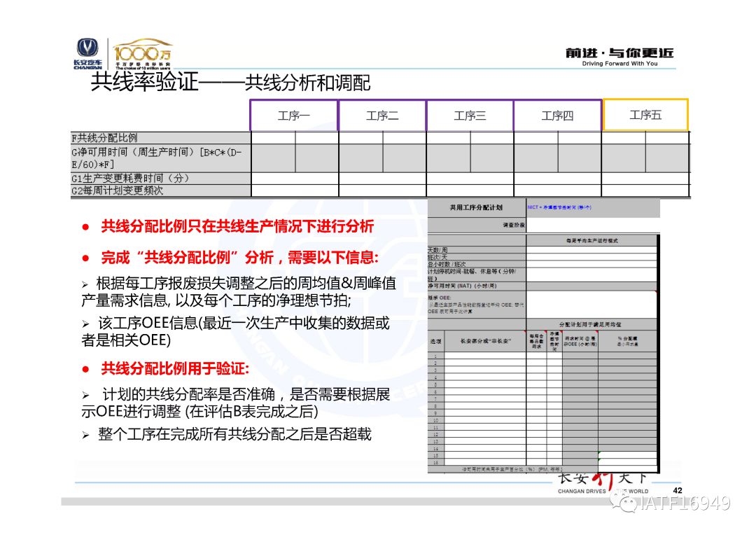Click the red bullet 完成“共线分配比例”分析，需要以下信息
756x535 pixels.
pos(239,258)
